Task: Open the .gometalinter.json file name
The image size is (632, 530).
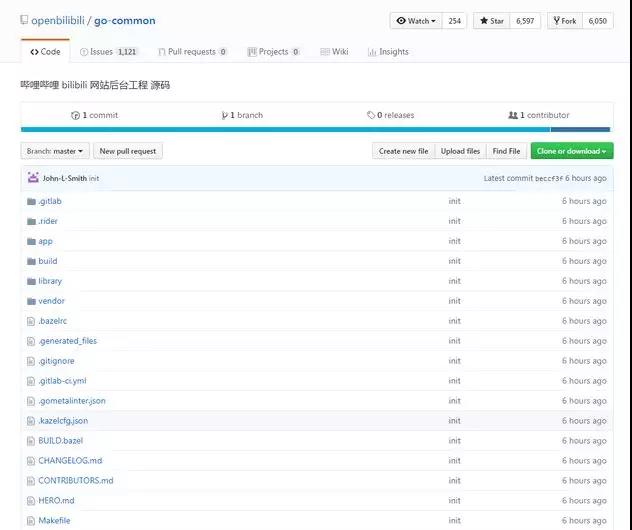Action: coord(72,401)
